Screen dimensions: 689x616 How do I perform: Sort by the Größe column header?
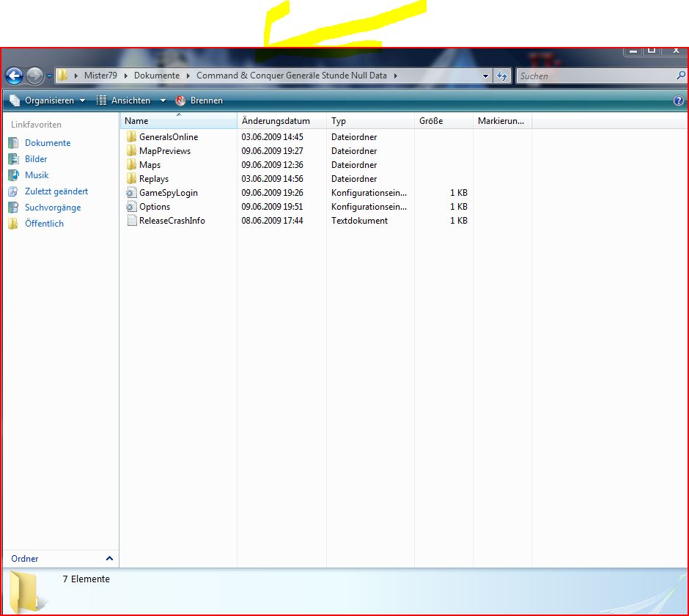[x=443, y=121]
